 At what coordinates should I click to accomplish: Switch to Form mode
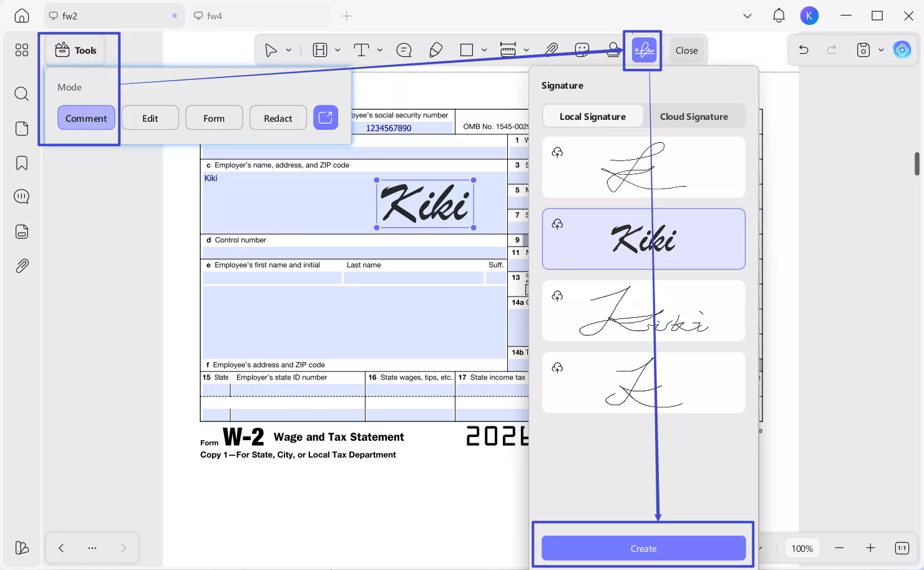(214, 118)
